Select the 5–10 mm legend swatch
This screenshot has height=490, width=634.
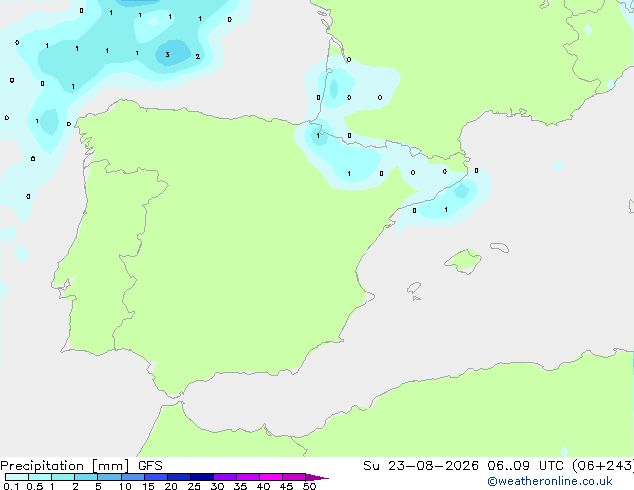109,477
